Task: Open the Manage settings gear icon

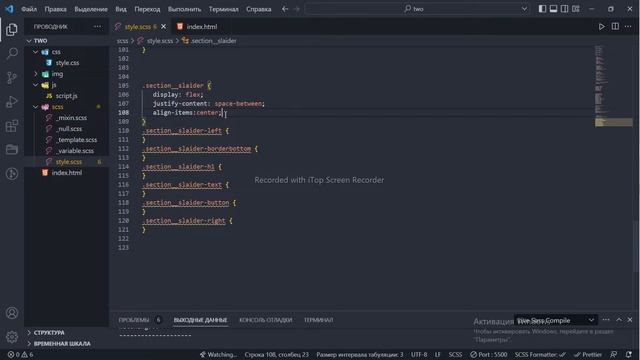Action: click(x=12, y=337)
